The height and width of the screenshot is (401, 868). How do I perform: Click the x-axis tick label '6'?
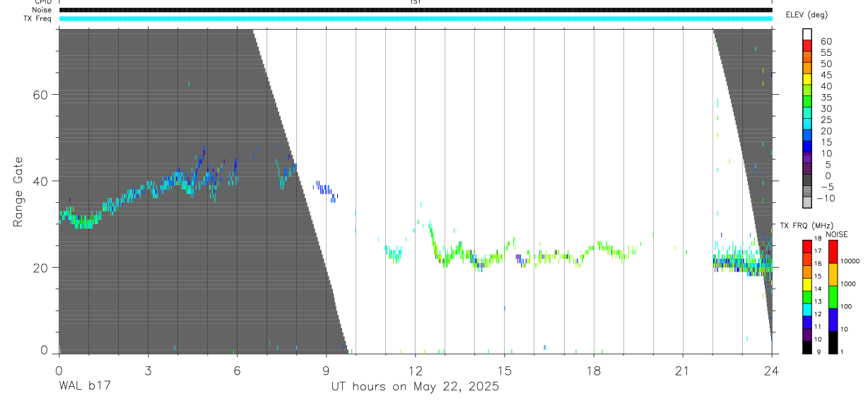tap(237, 371)
